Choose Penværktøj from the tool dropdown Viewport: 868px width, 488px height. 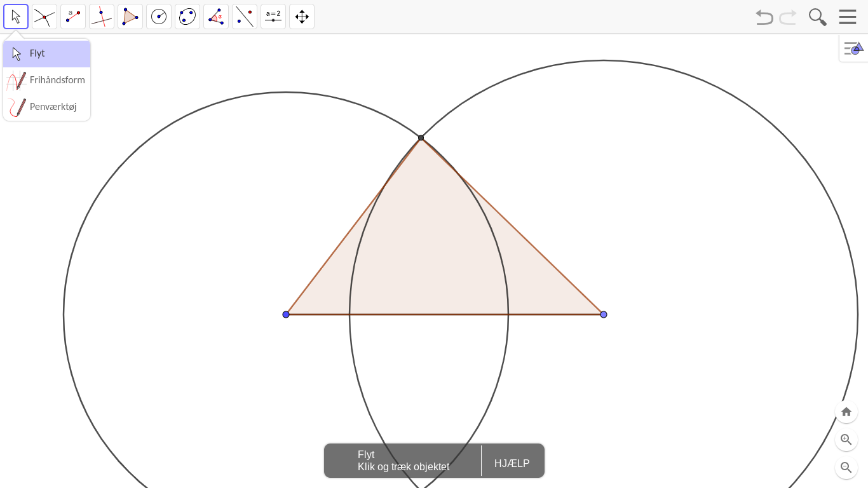click(47, 107)
